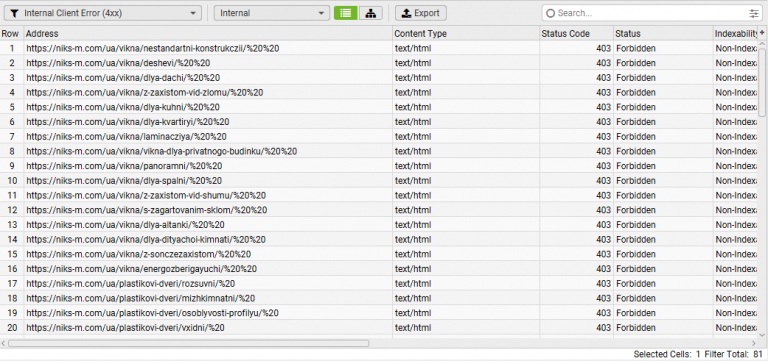
Task: Select the vikna/laminacziya URL row
Action: point(126,137)
